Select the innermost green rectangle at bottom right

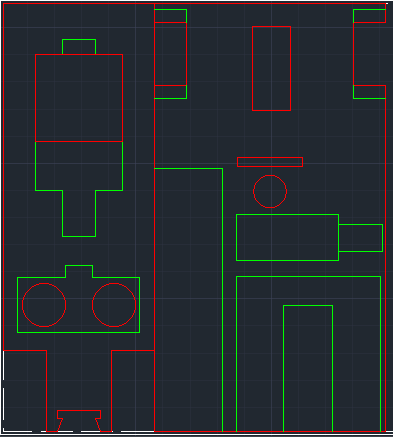(x=308, y=368)
